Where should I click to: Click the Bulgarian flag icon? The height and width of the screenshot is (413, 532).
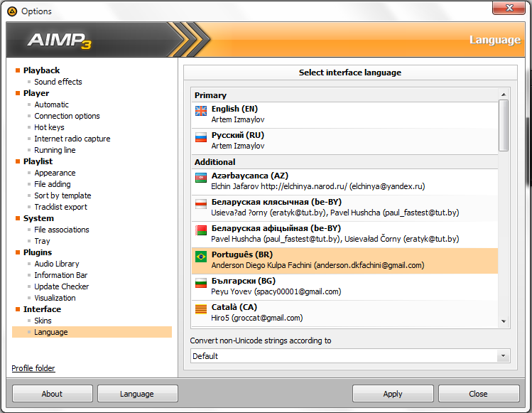pos(201,283)
